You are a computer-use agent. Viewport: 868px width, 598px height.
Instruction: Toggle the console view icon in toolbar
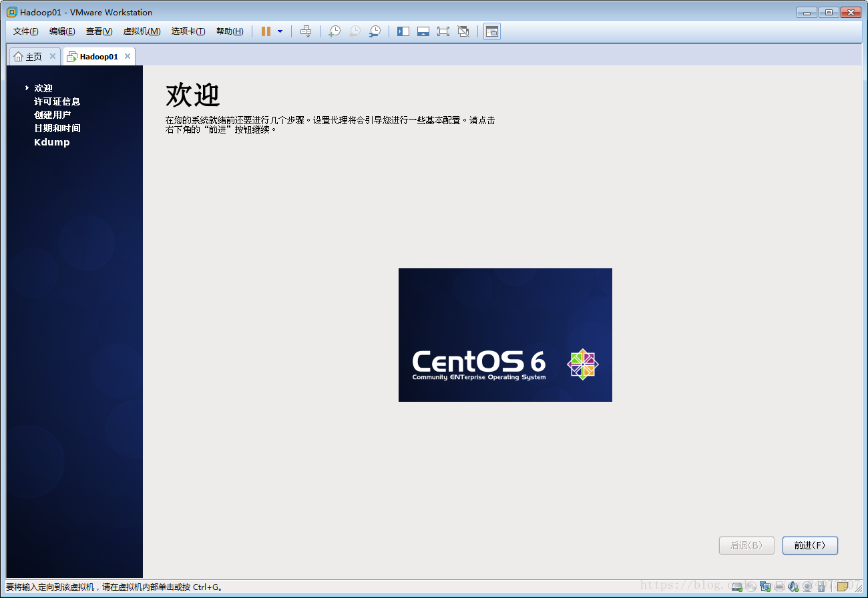point(492,31)
